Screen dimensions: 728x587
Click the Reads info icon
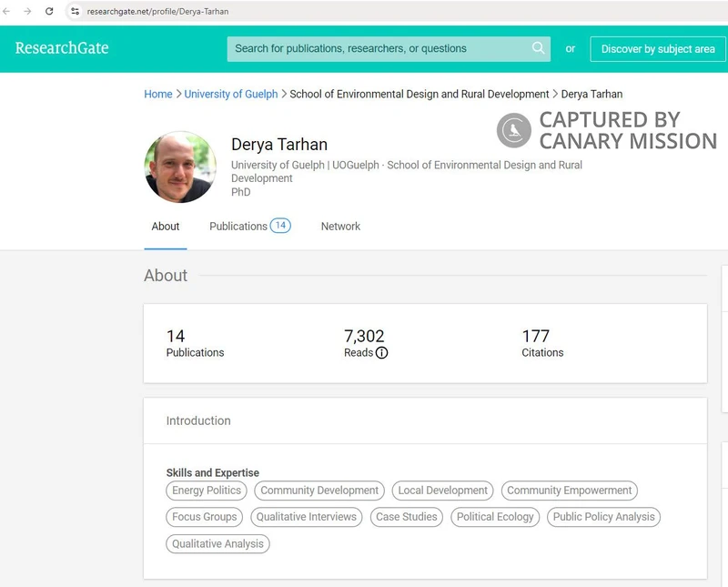pos(381,353)
